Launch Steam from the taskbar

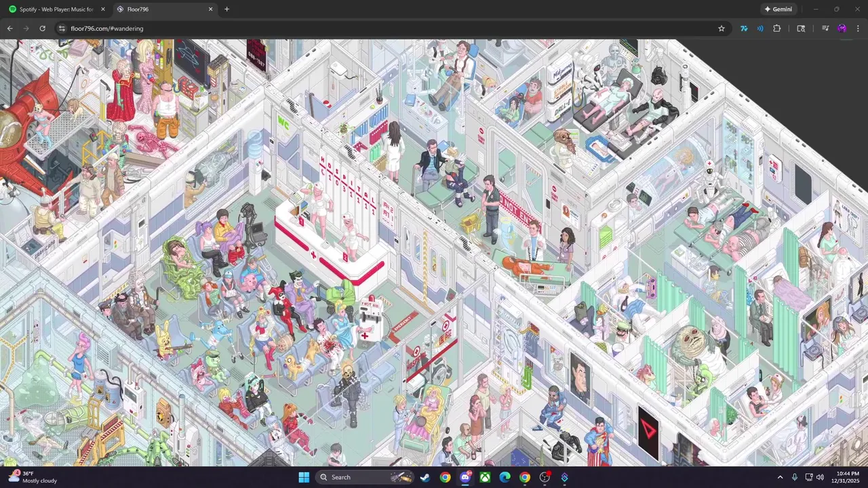tap(425, 477)
